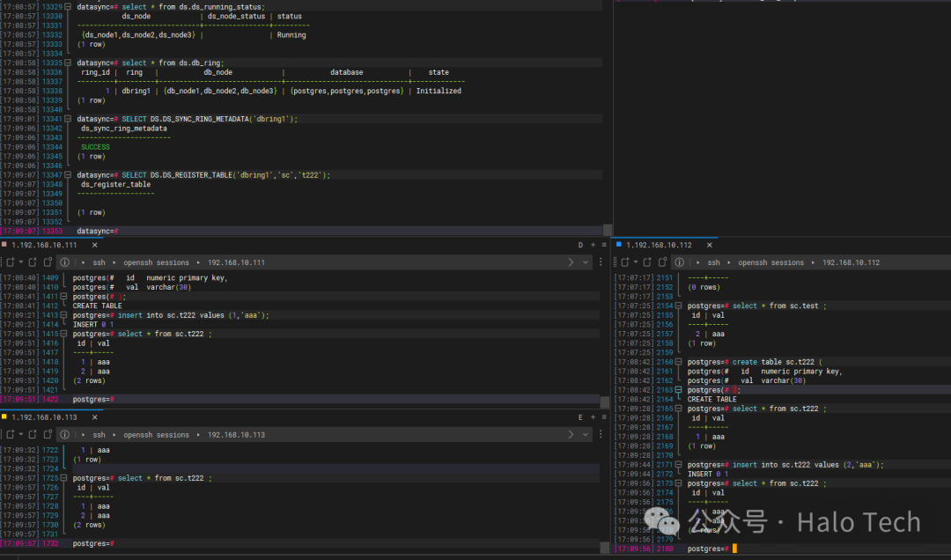Click the session info icon in the 192.168.10.112 pane
This screenshot has height=560, width=951.
(x=680, y=262)
